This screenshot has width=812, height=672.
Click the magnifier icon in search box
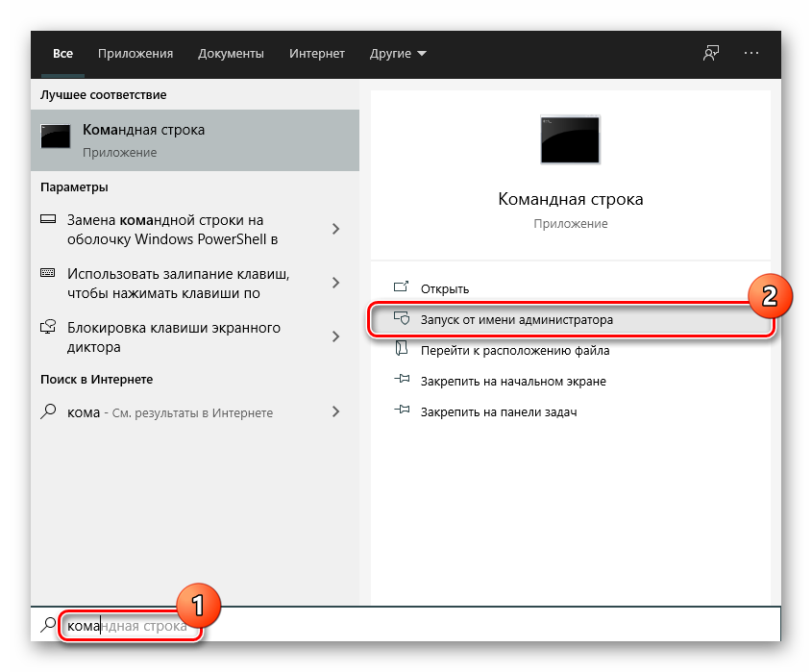coord(48,626)
